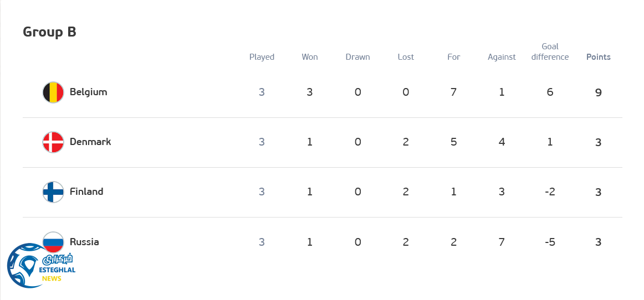Open the Denmark team link

pos(90,142)
